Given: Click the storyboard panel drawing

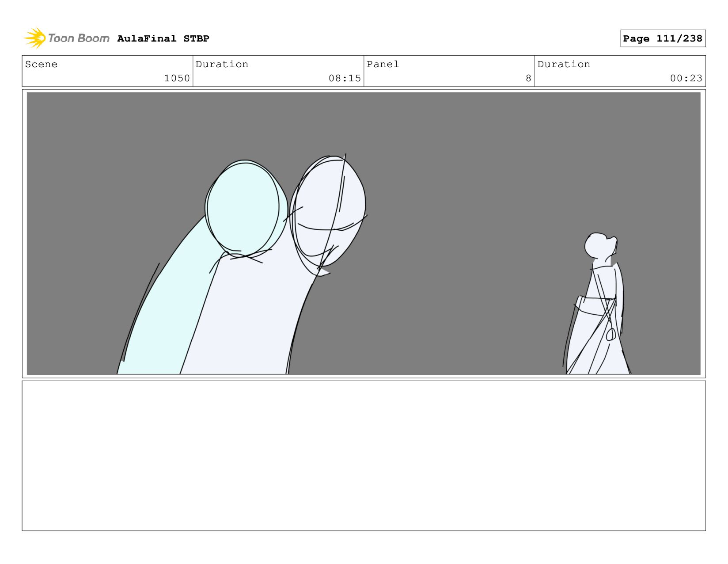Looking at the screenshot, I should pyautogui.click(x=364, y=233).
